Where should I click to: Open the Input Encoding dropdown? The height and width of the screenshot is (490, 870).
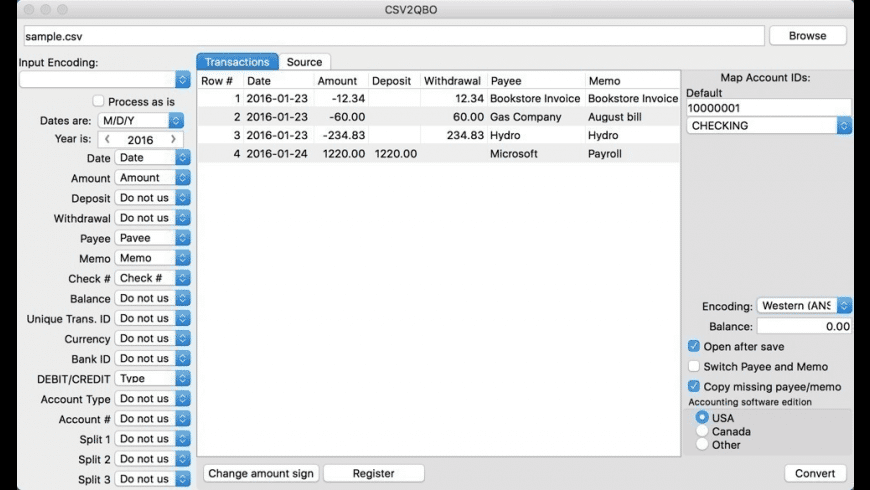pos(105,79)
